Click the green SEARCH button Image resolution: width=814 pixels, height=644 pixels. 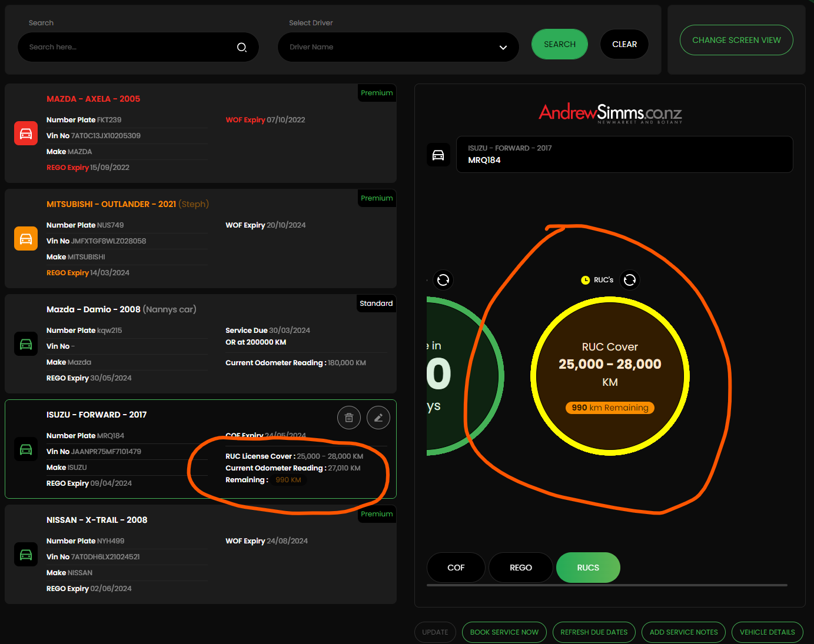pyautogui.click(x=560, y=44)
